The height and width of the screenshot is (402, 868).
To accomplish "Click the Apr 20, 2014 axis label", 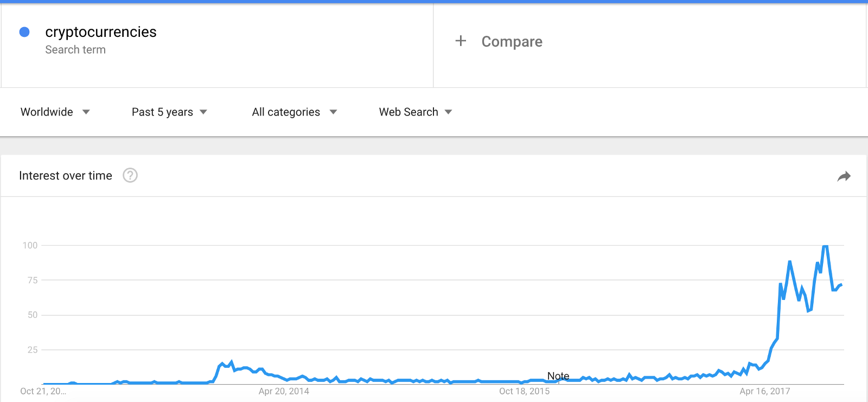I will tap(284, 391).
